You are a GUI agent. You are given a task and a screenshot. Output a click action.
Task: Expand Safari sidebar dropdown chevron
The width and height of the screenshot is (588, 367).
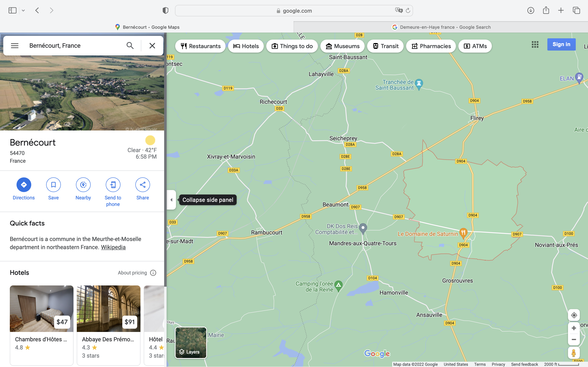pyautogui.click(x=23, y=10)
